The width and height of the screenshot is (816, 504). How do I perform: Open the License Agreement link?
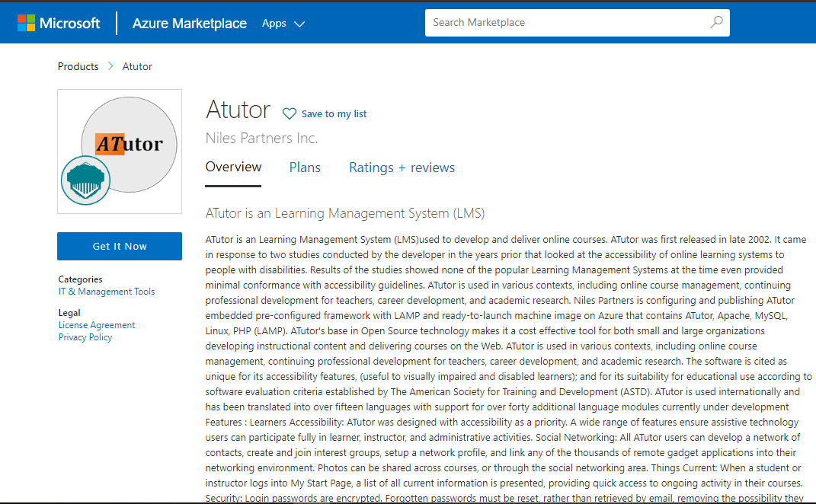click(97, 325)
